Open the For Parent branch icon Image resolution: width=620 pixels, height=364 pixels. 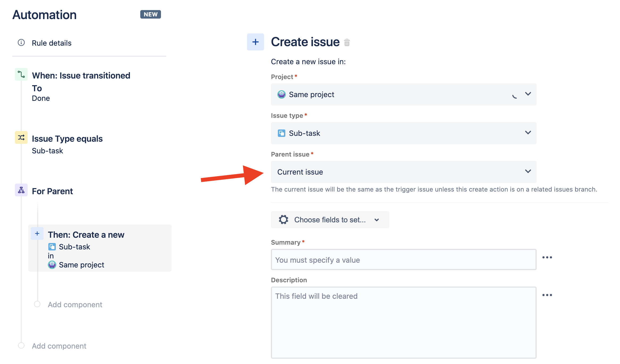click(21, 190)
